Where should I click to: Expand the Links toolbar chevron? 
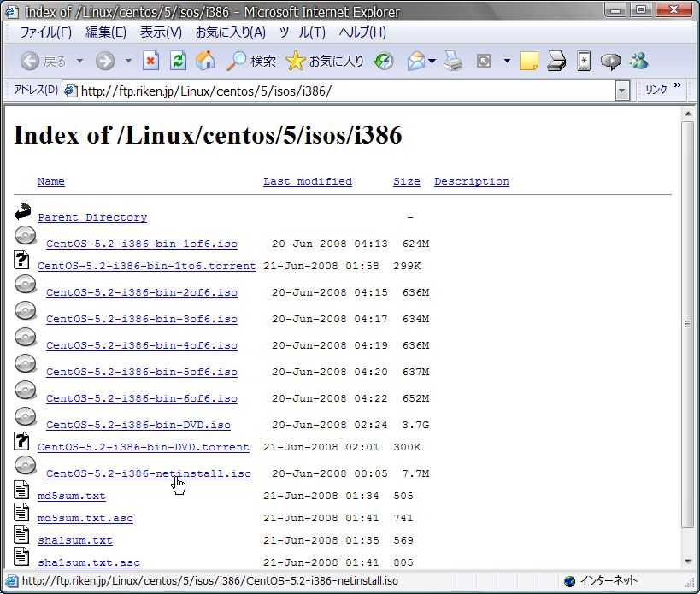[678, 85]
